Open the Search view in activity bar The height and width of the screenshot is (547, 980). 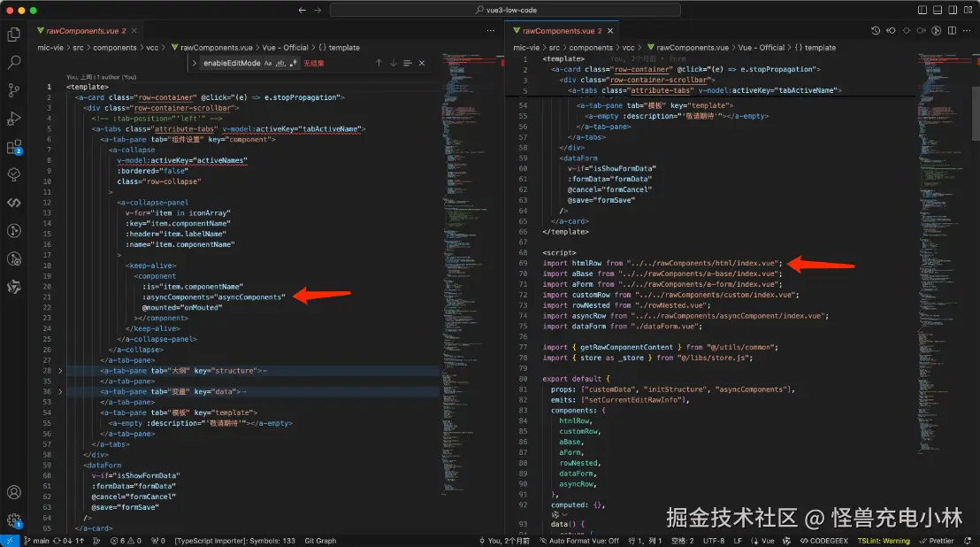(x=14, y=63)
